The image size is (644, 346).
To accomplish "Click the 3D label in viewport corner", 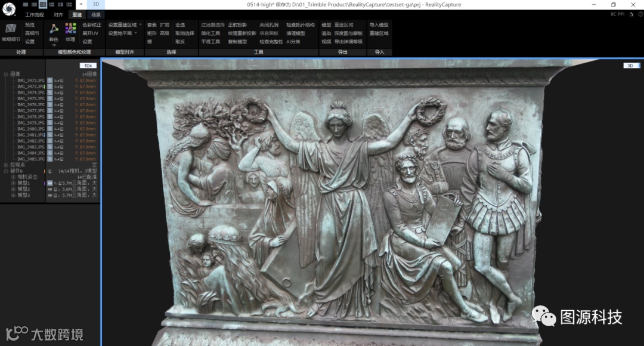I will [631, 66].
